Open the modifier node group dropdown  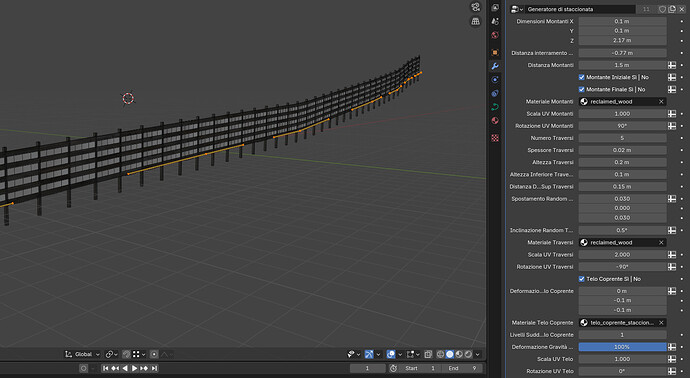(x=517, y=9)
